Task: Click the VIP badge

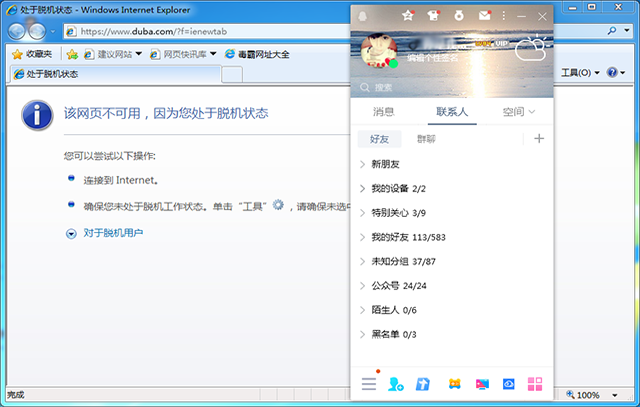Action: click(x=501, y=43)
